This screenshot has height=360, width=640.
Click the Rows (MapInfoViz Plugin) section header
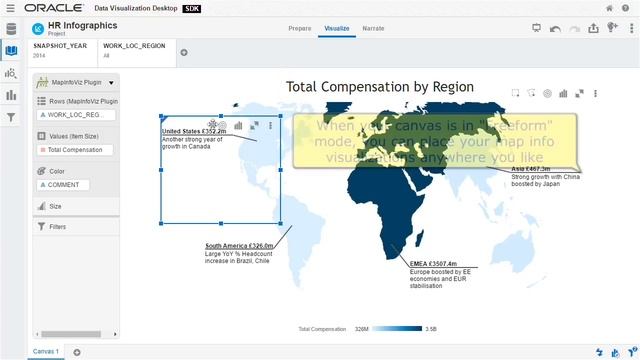click(77, 101)
